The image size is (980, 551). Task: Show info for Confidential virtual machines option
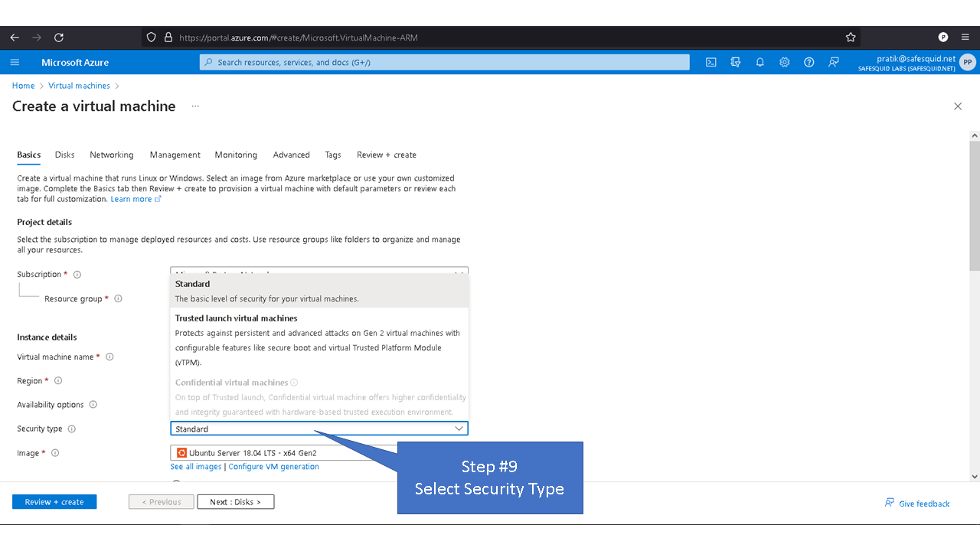[294, 383]
